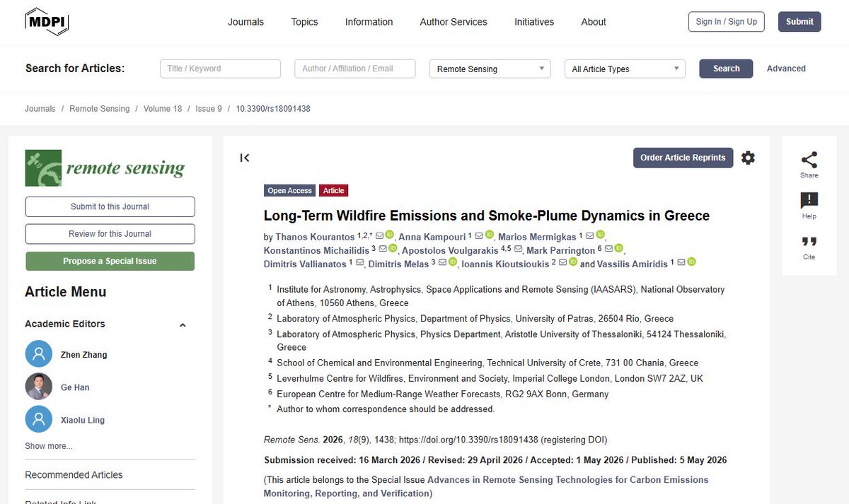
Task: Click the MDPI logo
Action: [x=47, y=21]
